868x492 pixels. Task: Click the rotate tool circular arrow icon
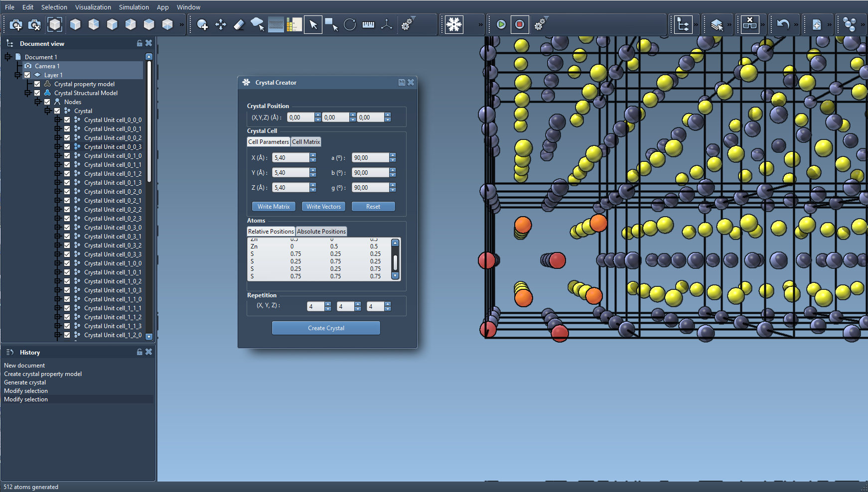(x=350, y=24)
